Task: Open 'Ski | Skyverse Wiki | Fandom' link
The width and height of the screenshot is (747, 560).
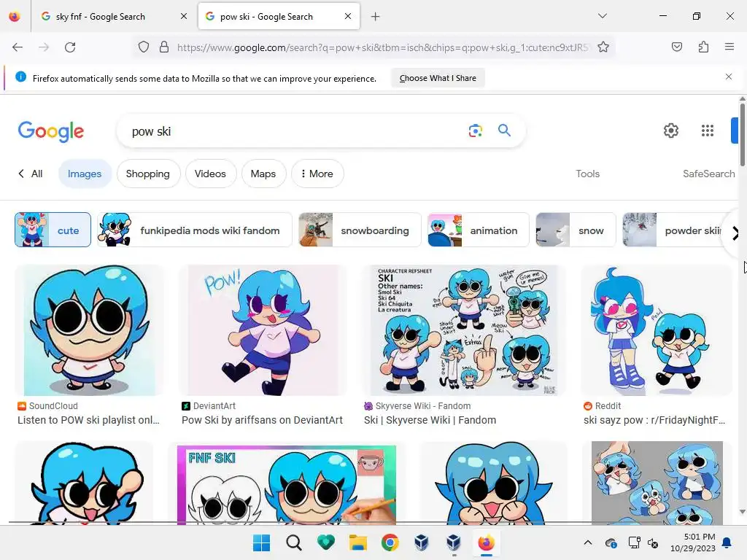Action: (x=430, y=420)
